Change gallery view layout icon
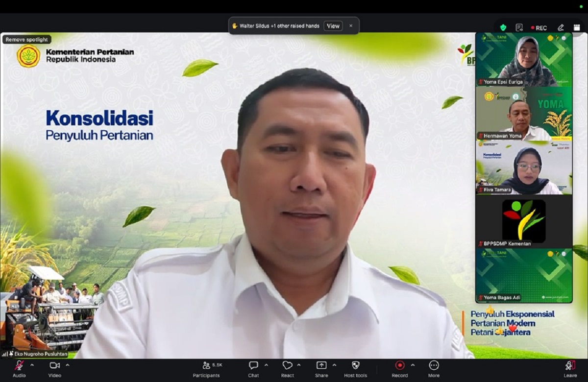This screenshot has height=382, width=588. (x=577, y=27)
